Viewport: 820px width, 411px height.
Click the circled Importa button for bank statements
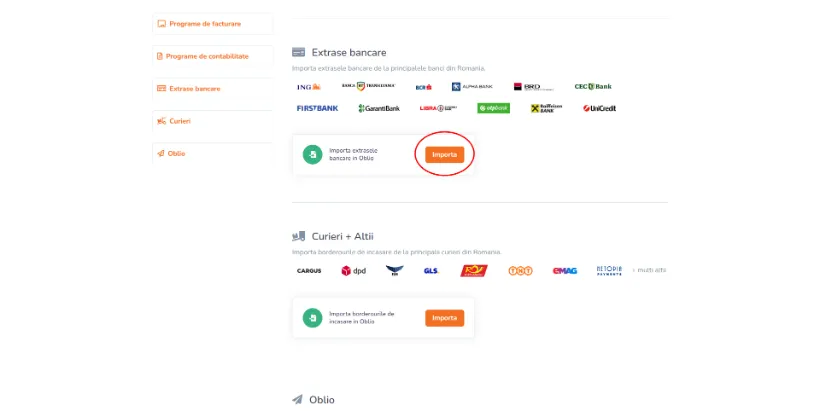click(x=445, y=155)
